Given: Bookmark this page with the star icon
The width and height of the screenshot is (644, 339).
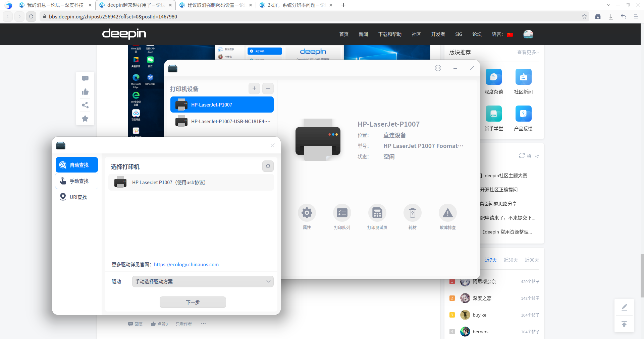Looking at the screenshot, I should pyautogui.click(x=584, y=16).
